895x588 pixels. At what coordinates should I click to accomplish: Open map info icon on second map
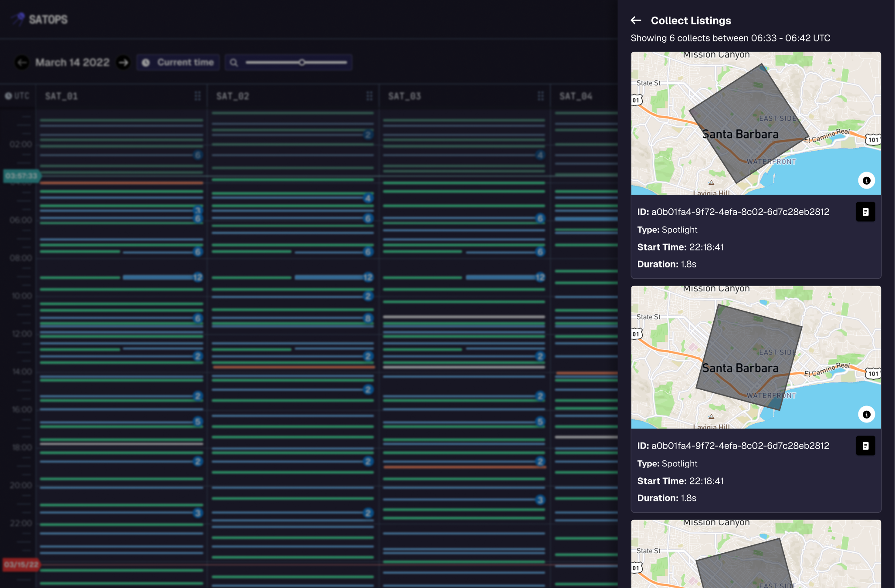866,414
